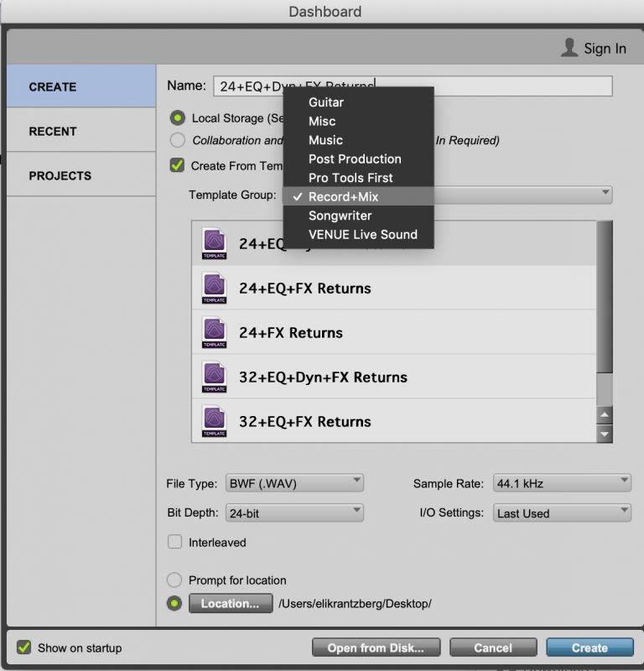Screen dimensions: 644x671
Task: Open the I/O Settings dropdown
Action: click(x=561, y=512)
